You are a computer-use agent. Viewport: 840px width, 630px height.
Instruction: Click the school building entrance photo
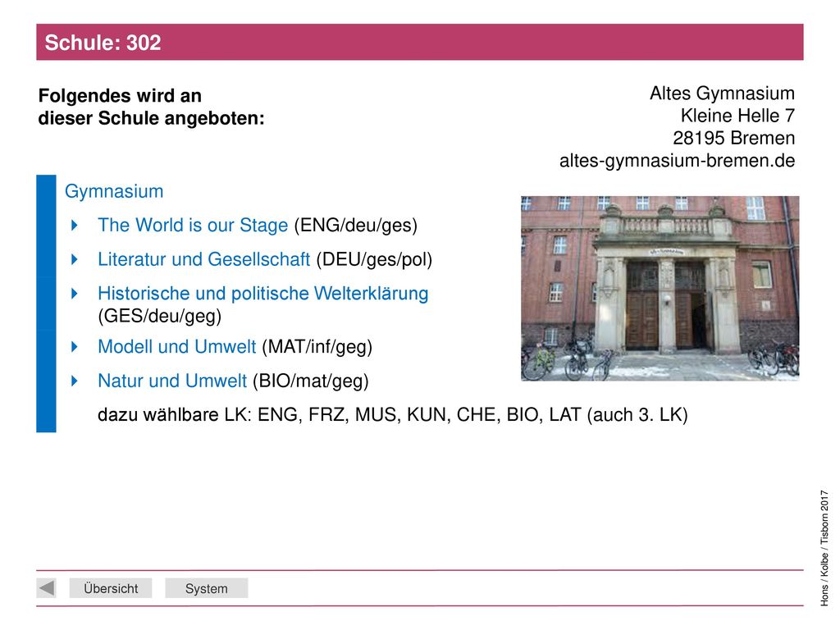click(660, 289)
